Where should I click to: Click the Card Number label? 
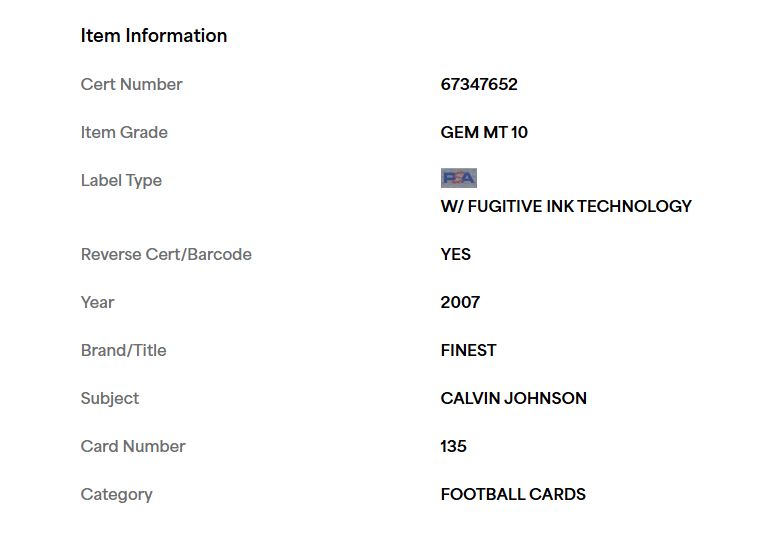(x=133, y=446)
